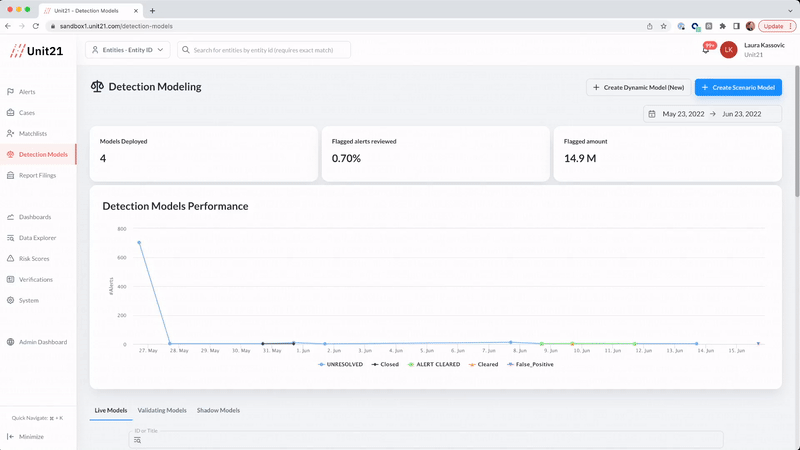Toggle ALERT CLEARED series in legend
Screen dimensions: 800x450
coord(434,364)
